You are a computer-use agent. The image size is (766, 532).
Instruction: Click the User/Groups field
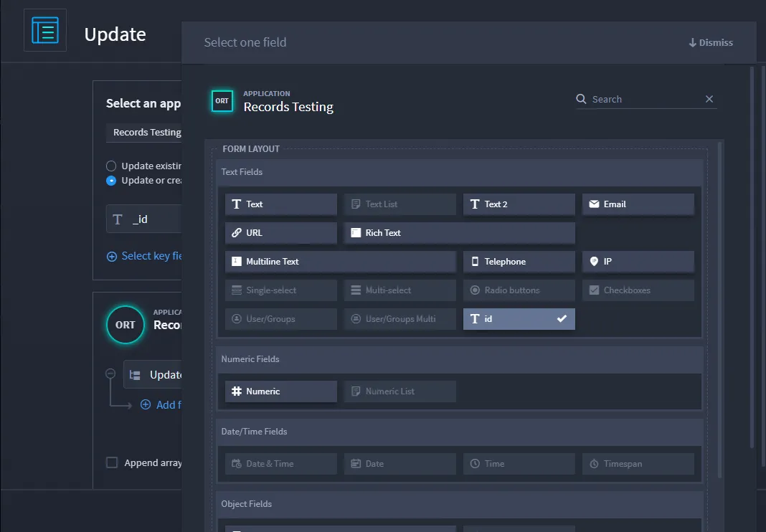point(281,319)
